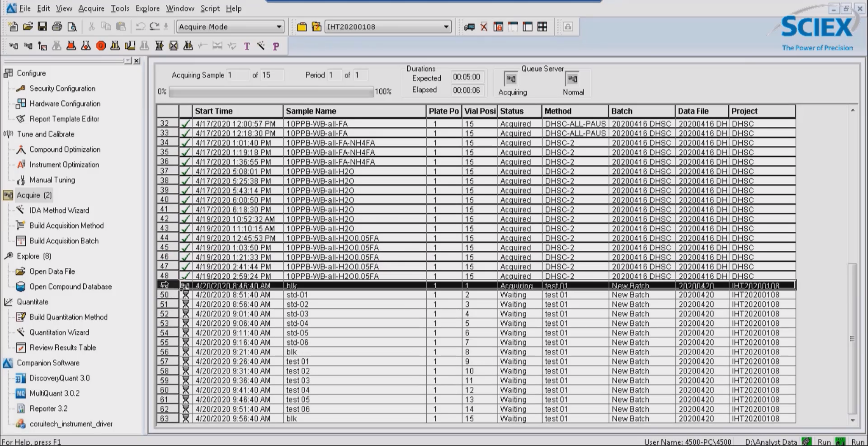Click the magenta T icon in toolbar

click(x=247, y=46)
